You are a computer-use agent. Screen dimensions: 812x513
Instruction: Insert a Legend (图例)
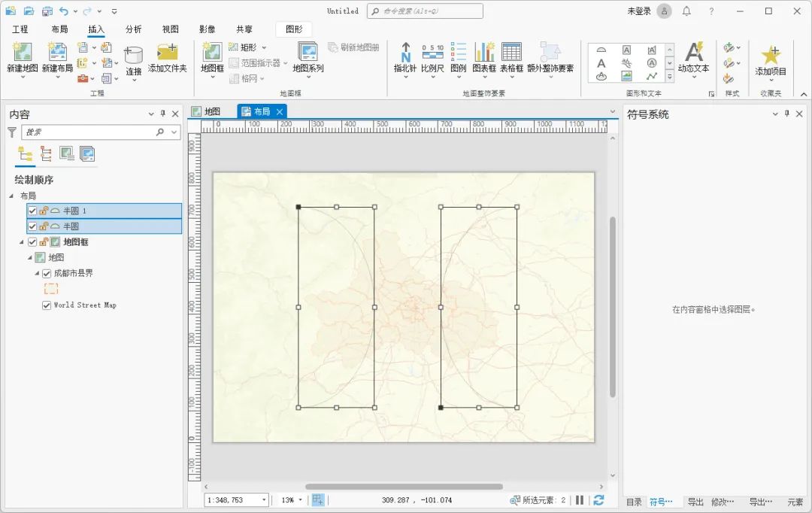[x=459, y=52]
